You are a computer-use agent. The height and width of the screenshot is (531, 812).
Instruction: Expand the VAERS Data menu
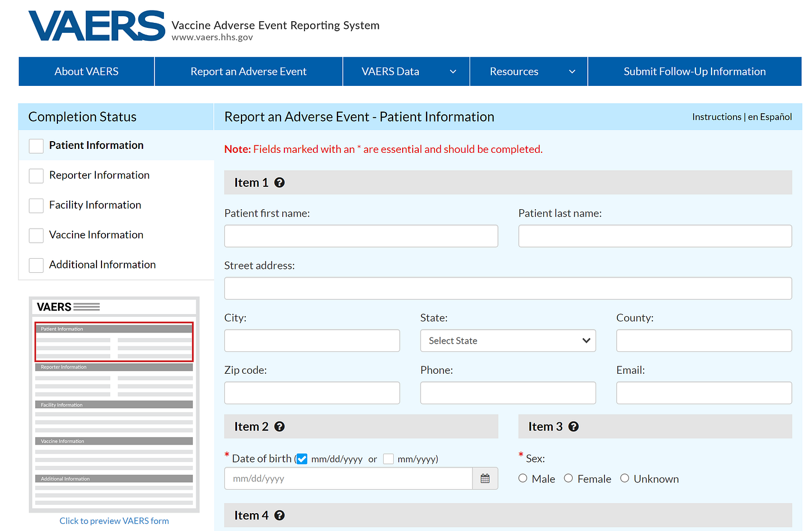(x=407, y=71)
